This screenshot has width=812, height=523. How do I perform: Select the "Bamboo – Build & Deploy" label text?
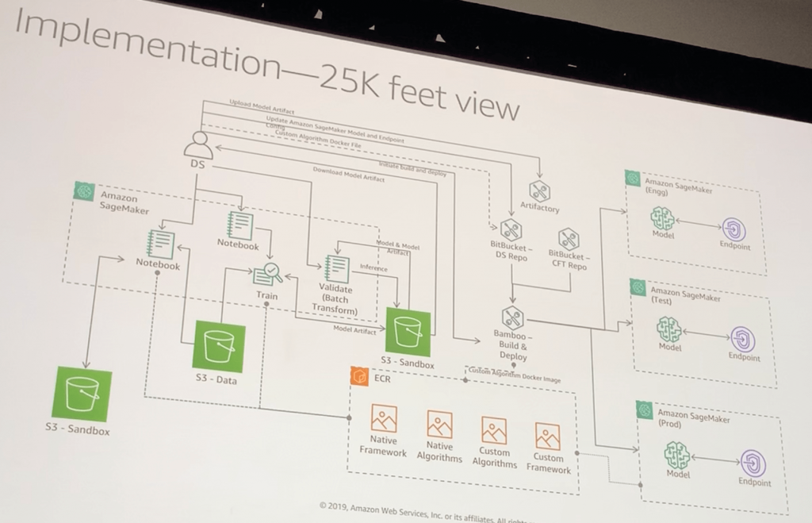coord(513,345)
